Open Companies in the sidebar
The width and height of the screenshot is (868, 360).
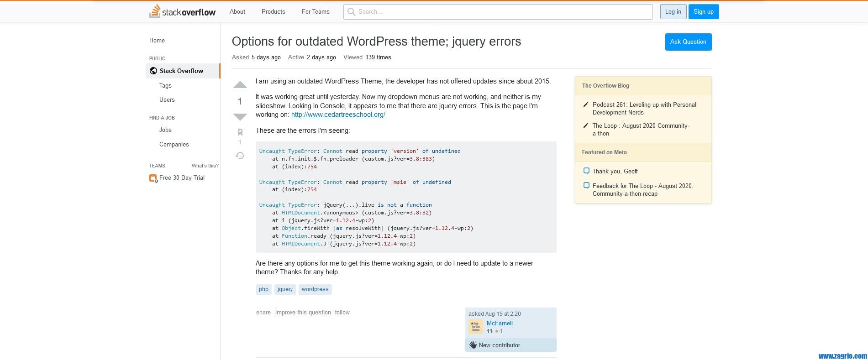tap(174, 144)
